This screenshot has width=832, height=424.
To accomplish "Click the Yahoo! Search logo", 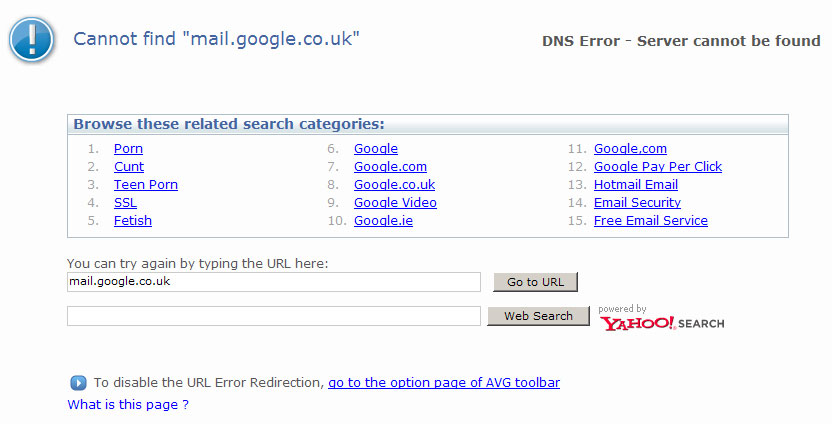I will click(x=662, y=323).
